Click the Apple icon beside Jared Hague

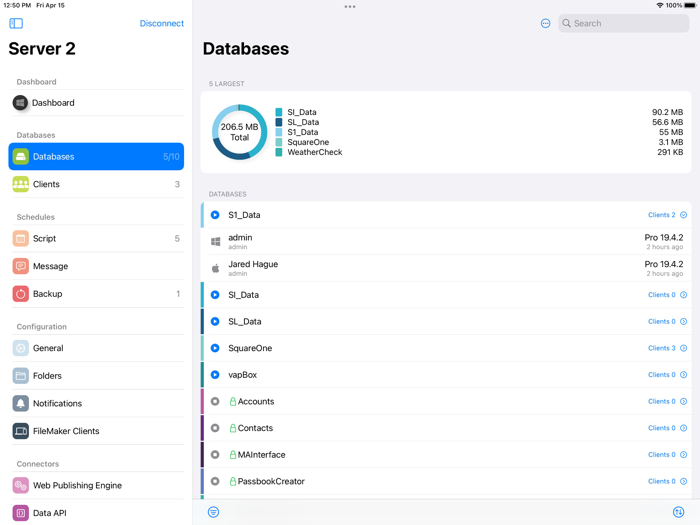pyautogui.click(x=215, y=268)
